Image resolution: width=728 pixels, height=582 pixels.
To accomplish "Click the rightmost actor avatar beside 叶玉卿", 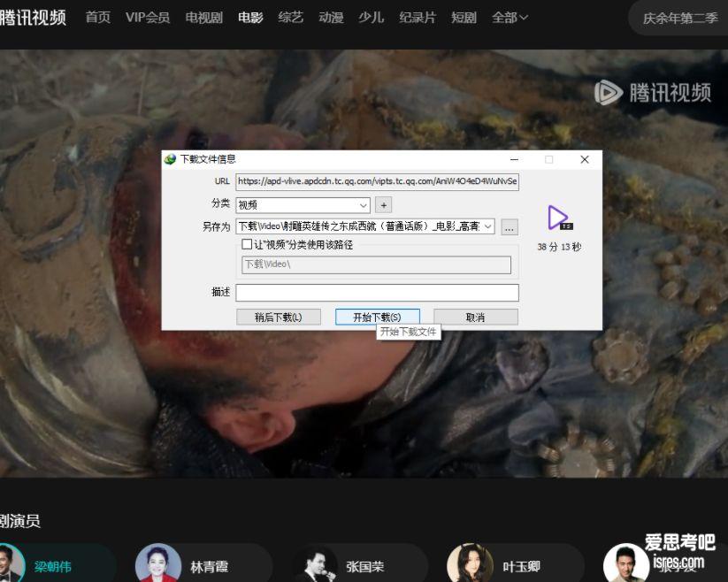I will pyautogui.click(x=626, y=563).
